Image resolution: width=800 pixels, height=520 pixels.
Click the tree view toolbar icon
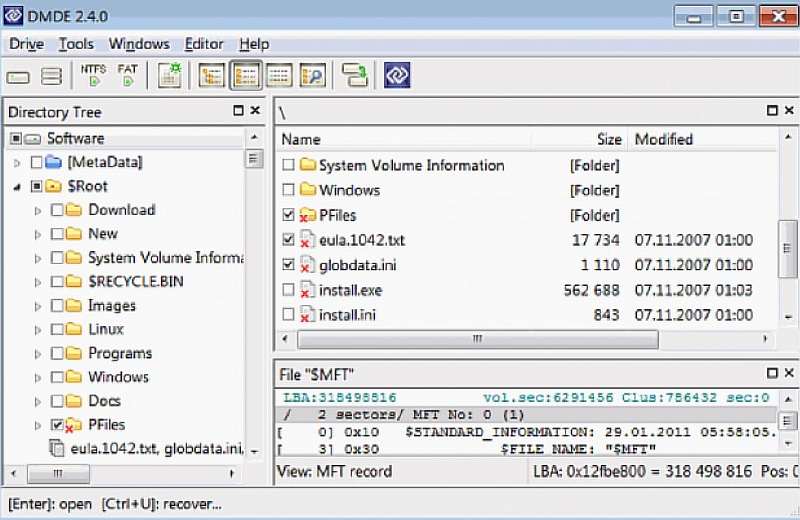point(211,76)
